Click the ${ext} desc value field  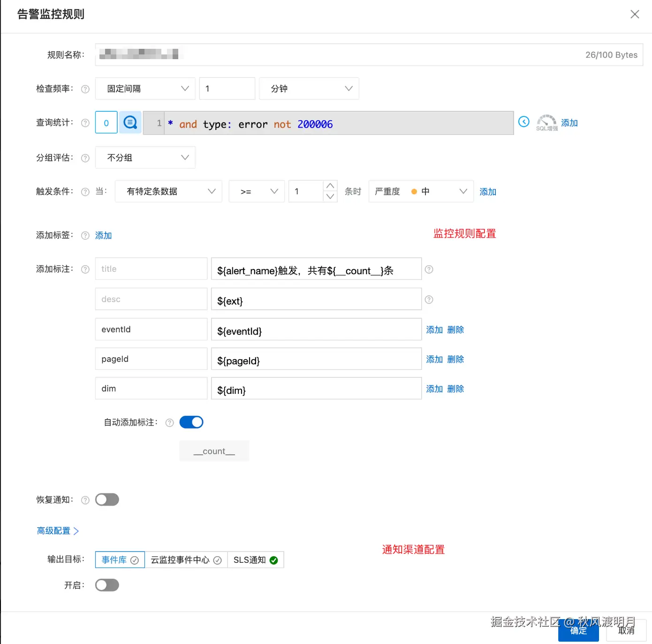coord(317,299)
